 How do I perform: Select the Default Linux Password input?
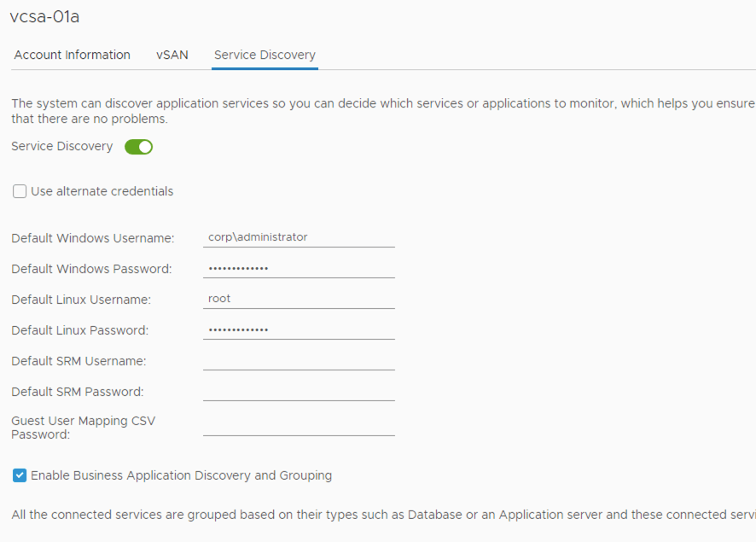pyautogui.click(x=299, y=329)
